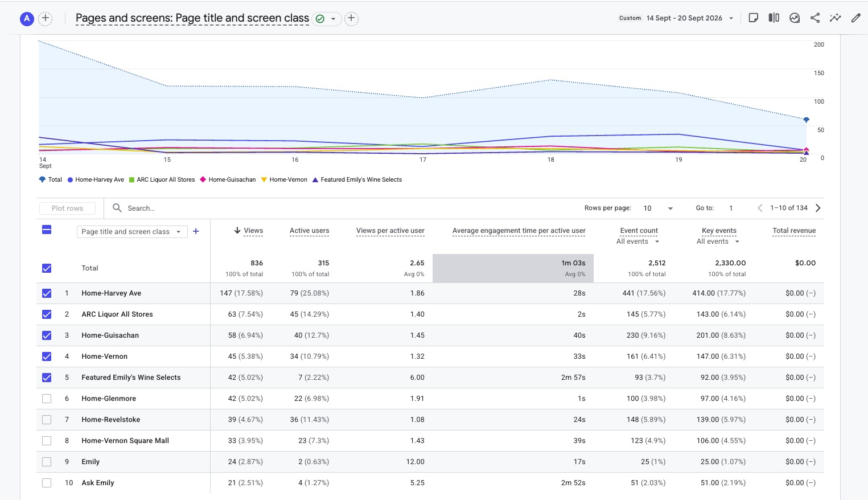
Task: Uncheck the ARC Liquor All Stores checkbox
Action: (47, 314)
